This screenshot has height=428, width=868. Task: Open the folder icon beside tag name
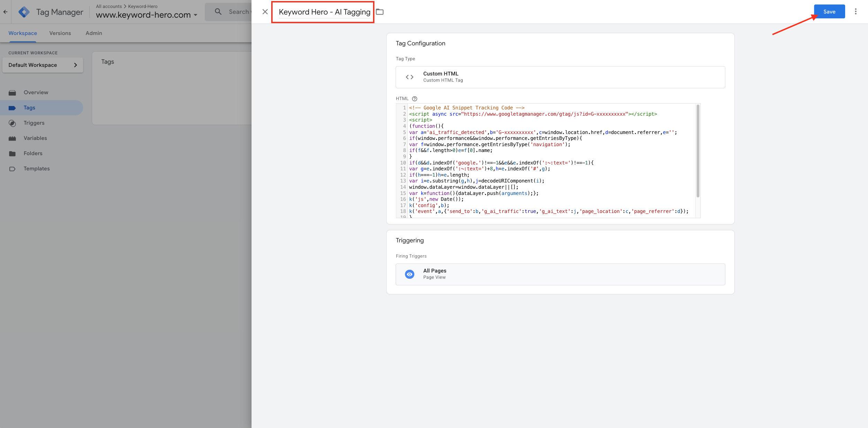(x=380, y=12)
